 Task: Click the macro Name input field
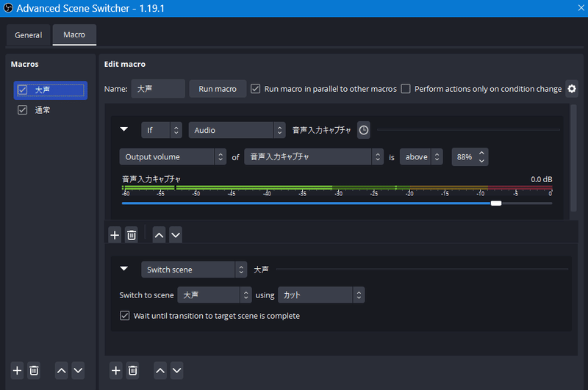(x=158, y=89)
